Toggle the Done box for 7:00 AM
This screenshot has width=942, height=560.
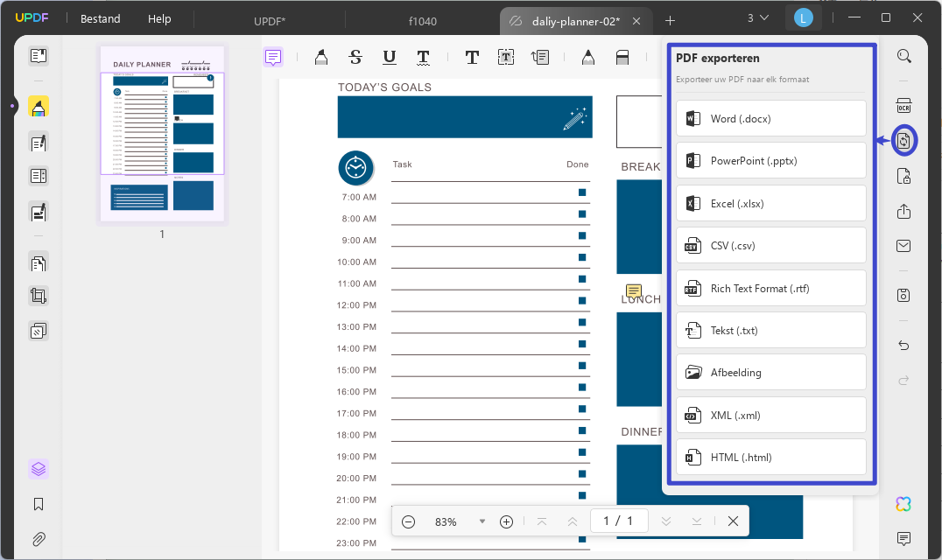tap(582, 192)
